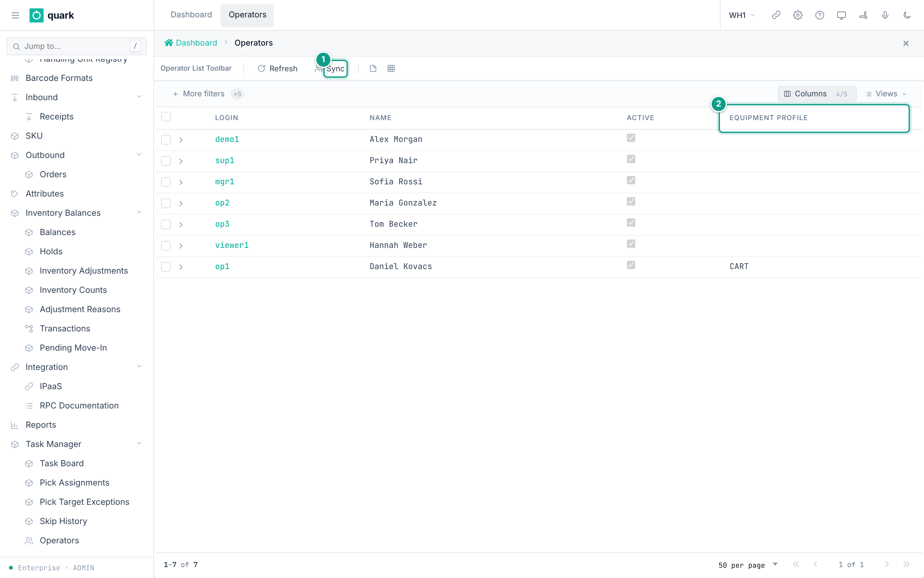This screenshot has width=924, height=578.
Task: Click the grid table icon in toolbar
Action: [x=391, y=68]
